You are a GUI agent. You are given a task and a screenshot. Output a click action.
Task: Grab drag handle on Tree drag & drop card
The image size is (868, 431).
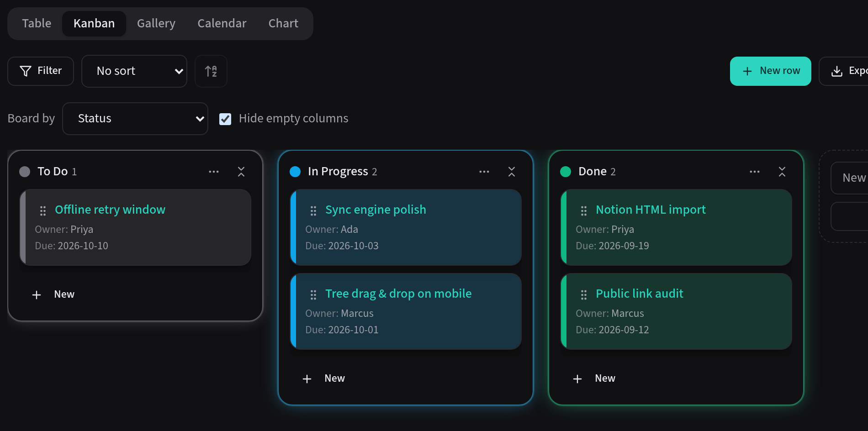click(x=313, y=294)
